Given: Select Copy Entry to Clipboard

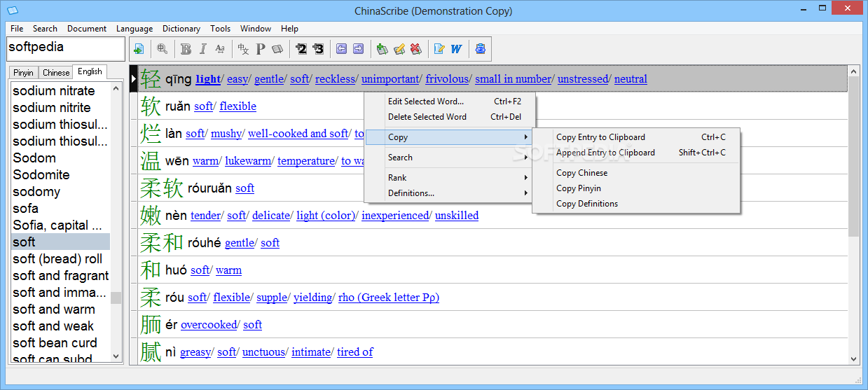Looking at the screenshot, I should pyautogui.click(x=636, y=137).
